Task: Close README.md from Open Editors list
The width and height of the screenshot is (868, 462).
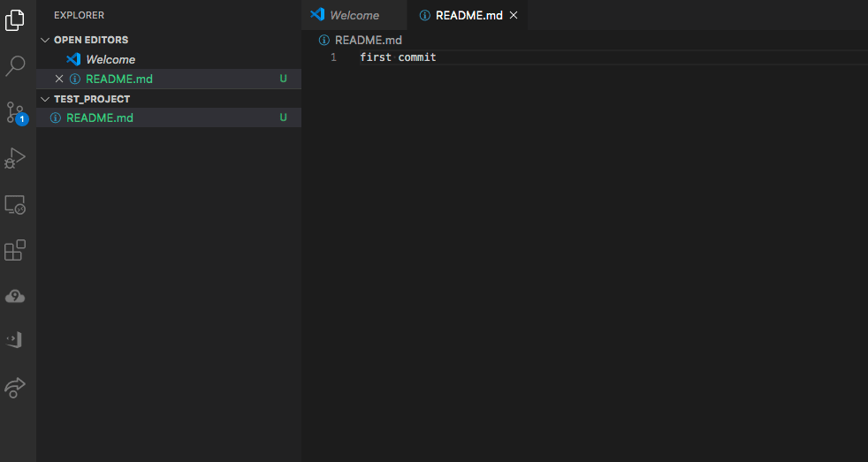Action: point(59,79)
